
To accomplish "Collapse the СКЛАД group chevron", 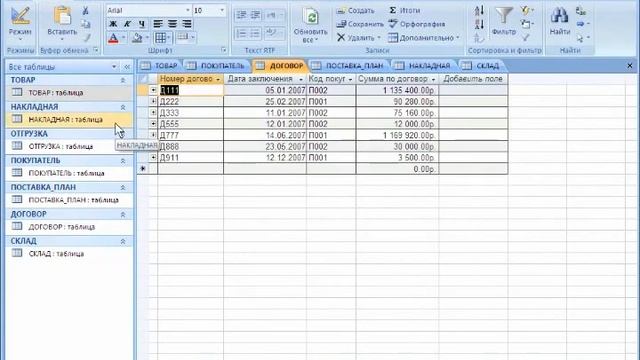I will pyautogui.click(x=123, y=242).
